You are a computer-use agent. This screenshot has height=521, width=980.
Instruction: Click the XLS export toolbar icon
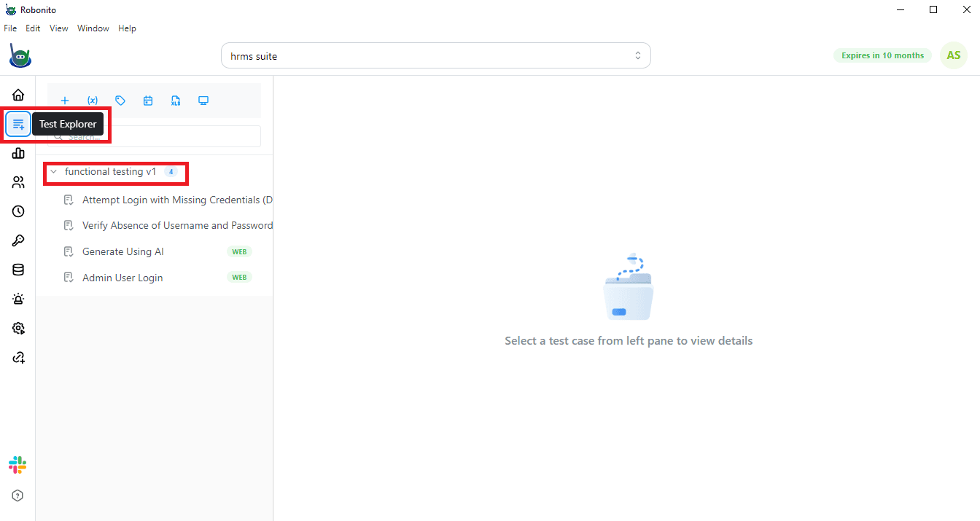click(176, 101)
